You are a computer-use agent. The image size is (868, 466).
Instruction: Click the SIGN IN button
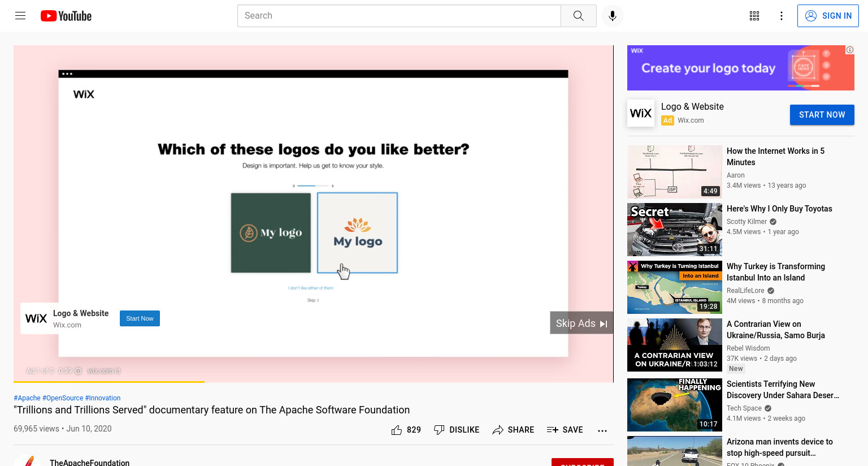tap(828, 16)
